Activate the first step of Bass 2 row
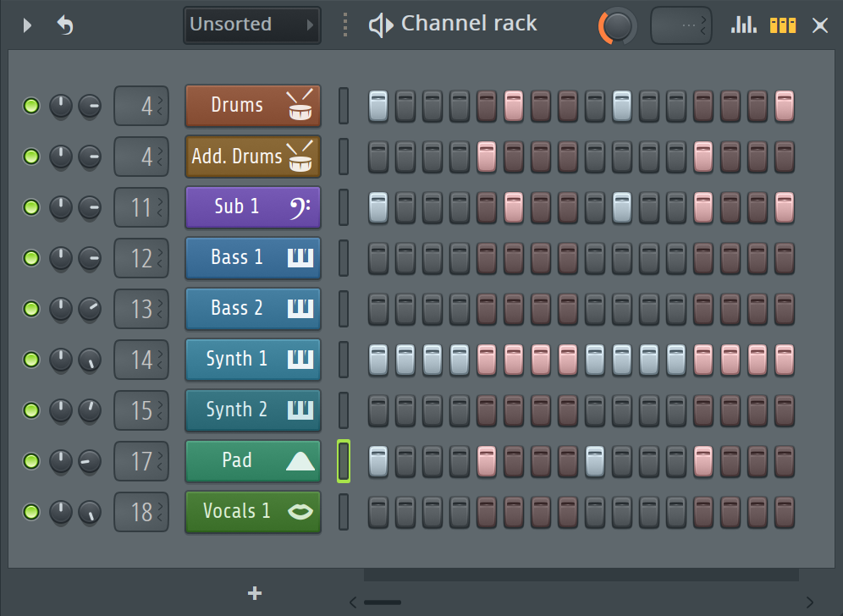843x616 pixels. [377, 309]
